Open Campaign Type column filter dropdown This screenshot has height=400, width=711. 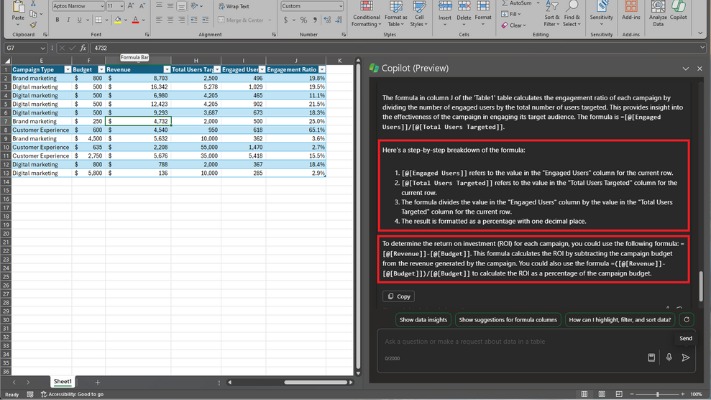point(68,69)
